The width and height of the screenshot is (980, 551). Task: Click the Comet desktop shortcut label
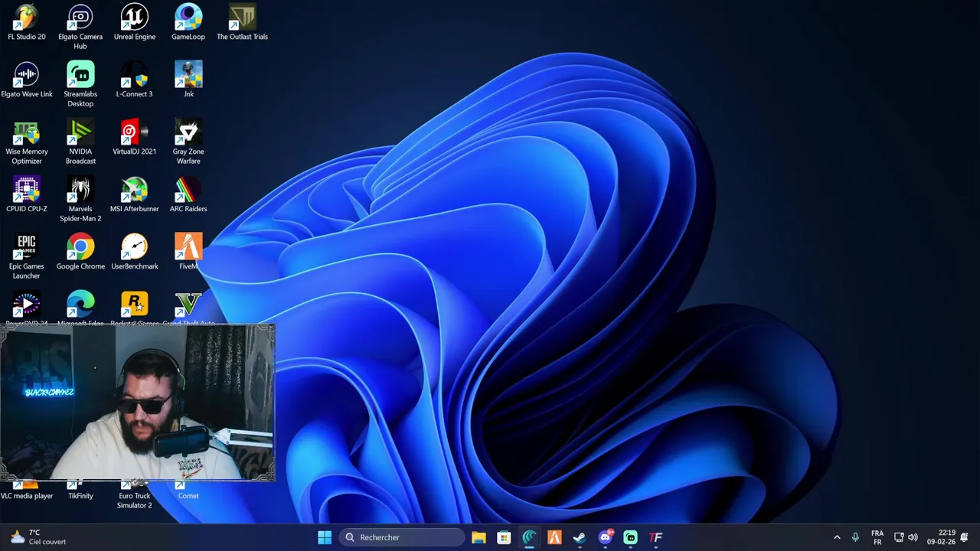point(188,496)
